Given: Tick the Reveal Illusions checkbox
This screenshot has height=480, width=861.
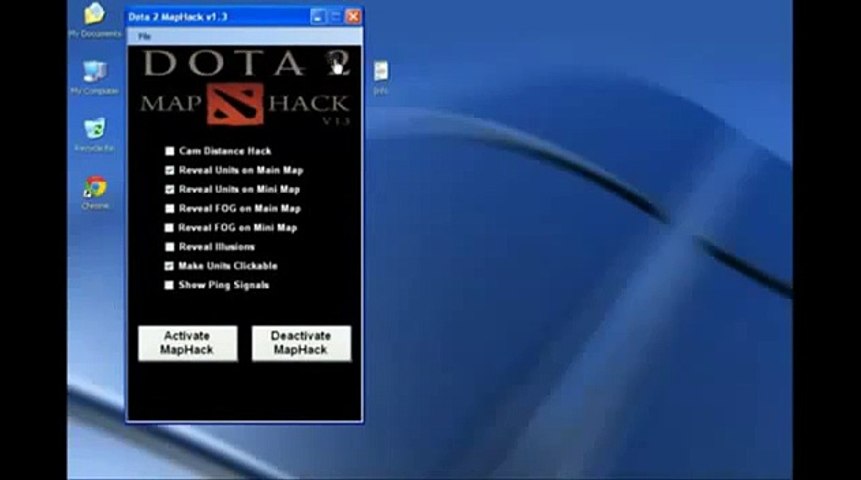Looking at the screenshot, I should click(170, 247).
